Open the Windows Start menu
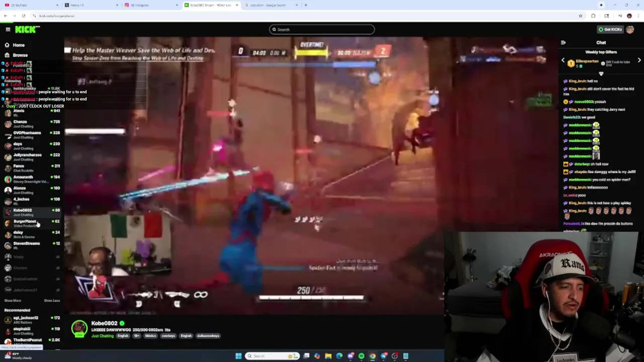The image size is (644, 362). (x=238, y=356)
